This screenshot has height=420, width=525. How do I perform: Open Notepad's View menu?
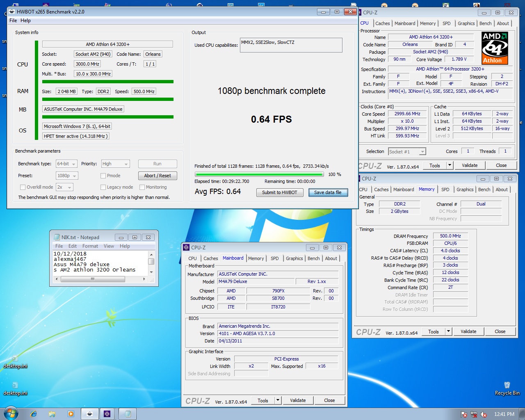109,246
